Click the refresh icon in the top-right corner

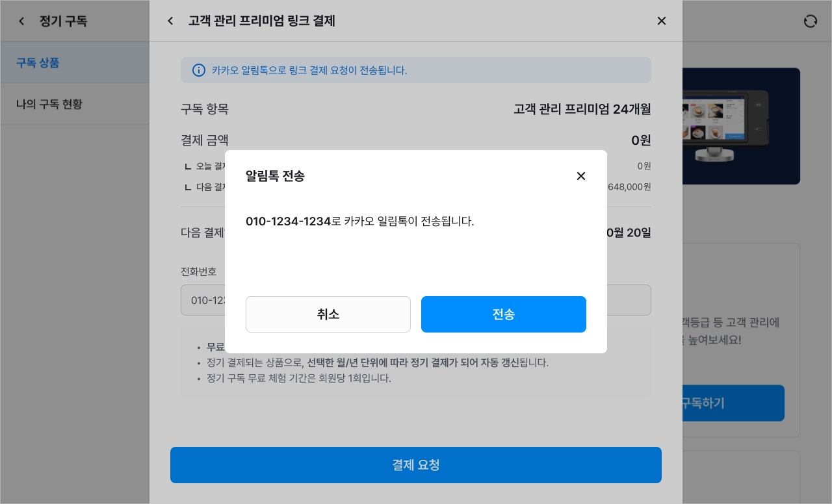(810, 21)
